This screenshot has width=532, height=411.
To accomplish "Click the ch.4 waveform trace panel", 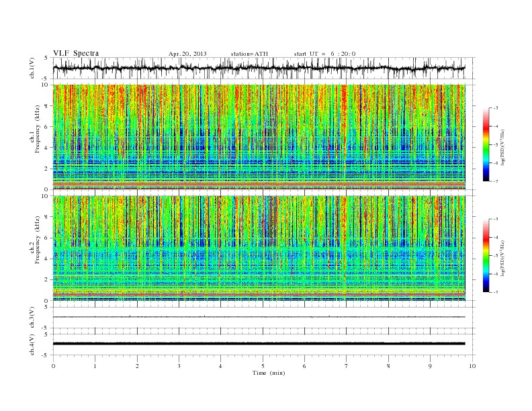I will 264,345.
